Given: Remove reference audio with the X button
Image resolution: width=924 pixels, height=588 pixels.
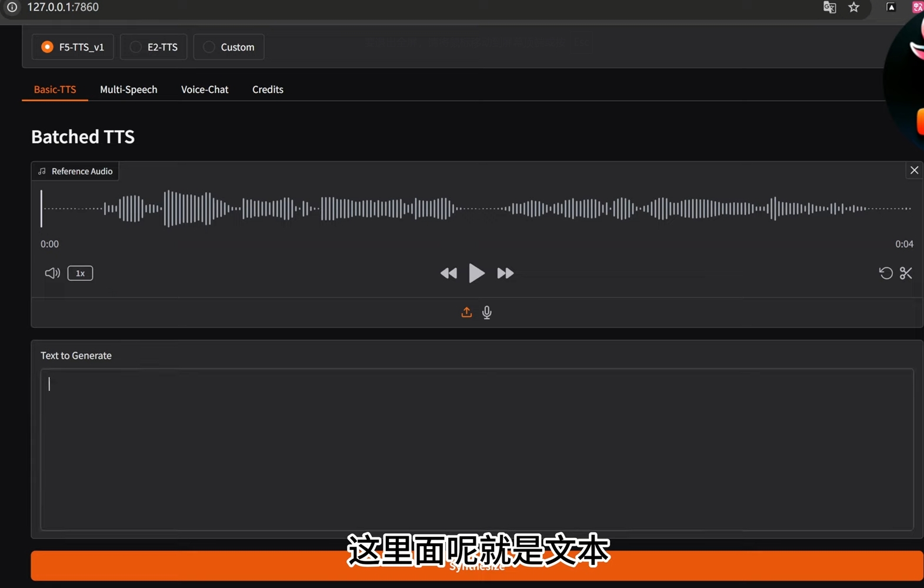Looking at the screenshot, I should click(x=914, y=171).
